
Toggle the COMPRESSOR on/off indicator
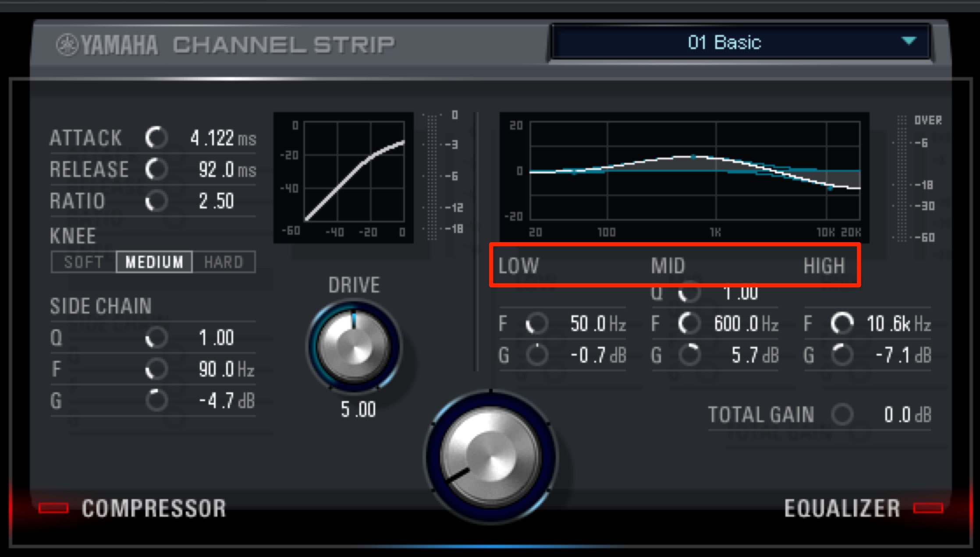pyautogui.click(x=53, y=508)
